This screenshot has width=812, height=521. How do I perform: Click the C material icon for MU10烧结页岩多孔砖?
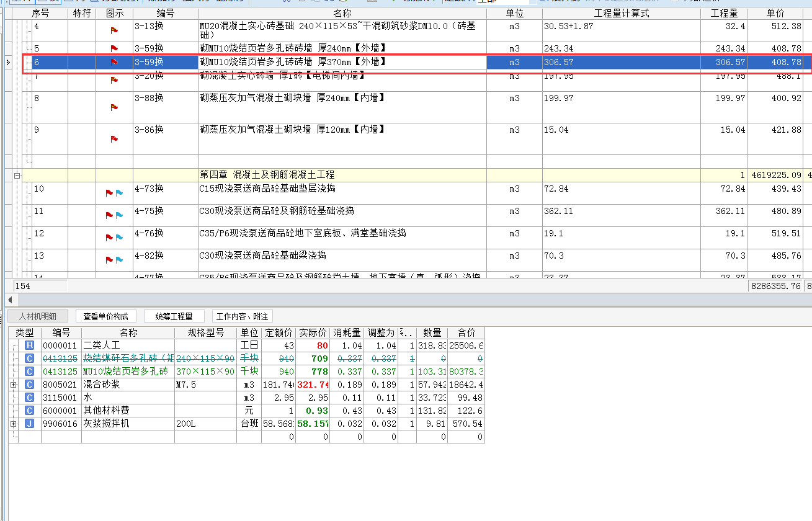click(x=29, y=372)
